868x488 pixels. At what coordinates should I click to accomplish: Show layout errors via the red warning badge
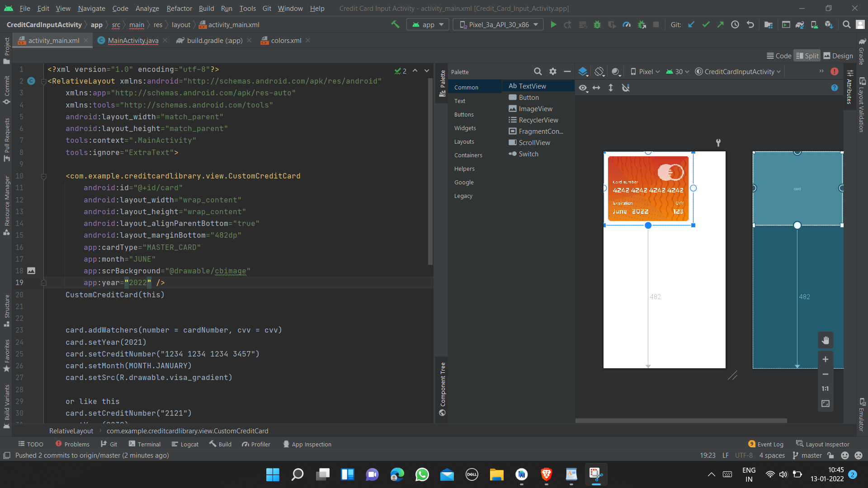pos(835,71)
